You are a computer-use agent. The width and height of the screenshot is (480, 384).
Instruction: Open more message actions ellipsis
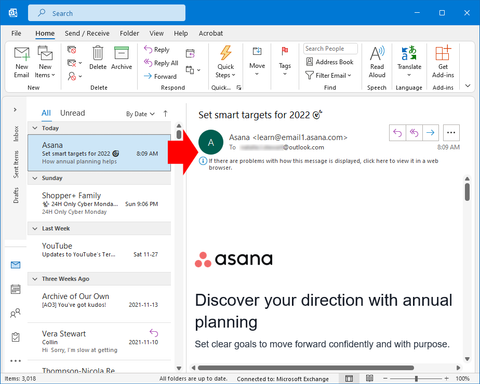(451, 133)
